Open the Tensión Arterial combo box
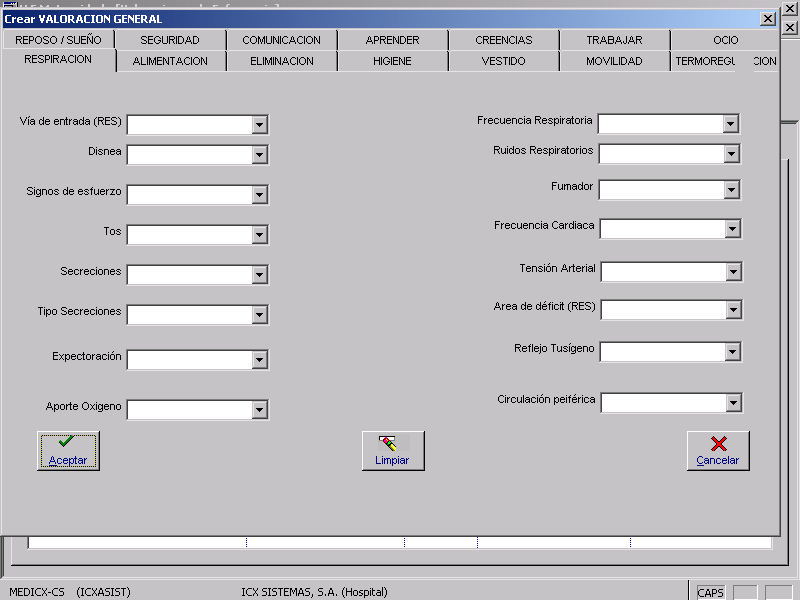Screen dimensions: 800x600 click(733, 272)
